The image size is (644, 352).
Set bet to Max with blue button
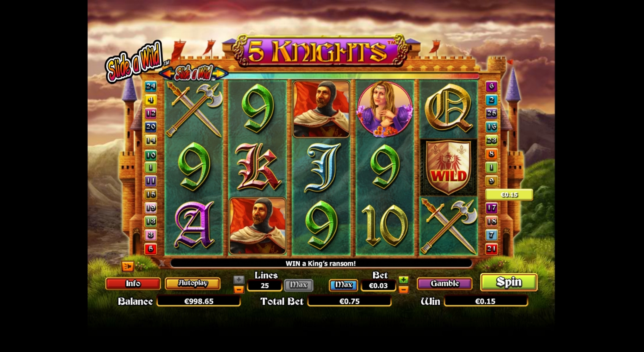coord(343,285)
